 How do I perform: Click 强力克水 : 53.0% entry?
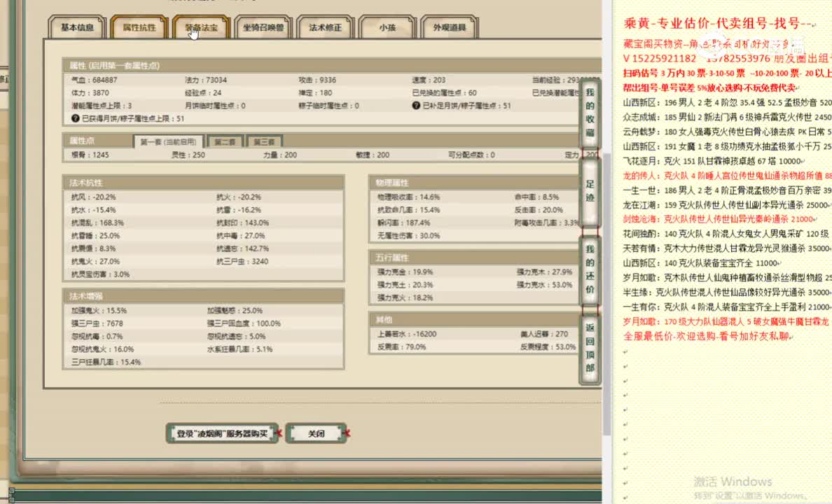[x=544, y=285]
